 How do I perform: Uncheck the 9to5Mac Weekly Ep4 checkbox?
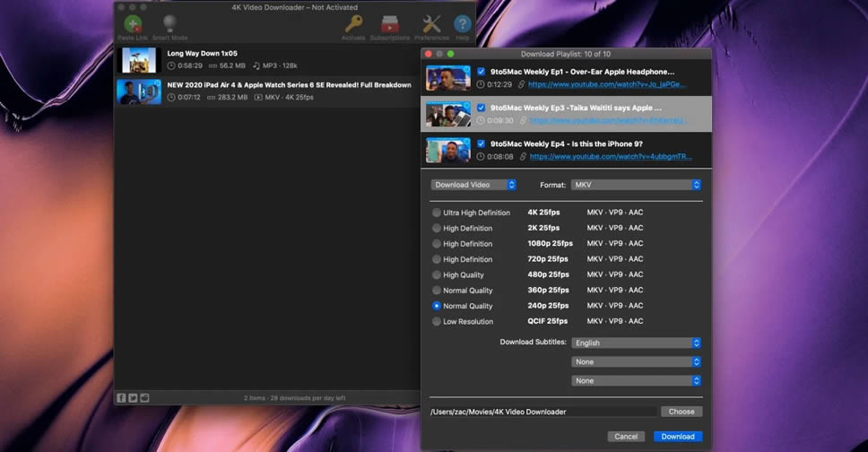(482, 143)
